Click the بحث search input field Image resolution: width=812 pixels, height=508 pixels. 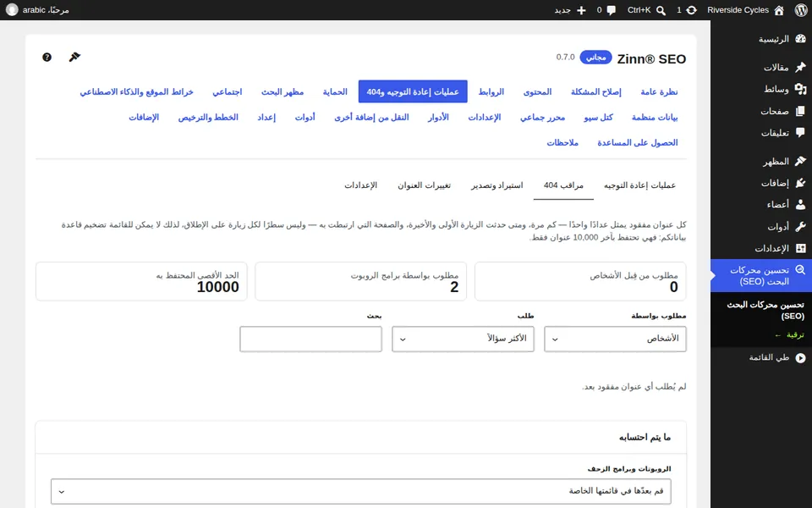(x=310, y=339)
